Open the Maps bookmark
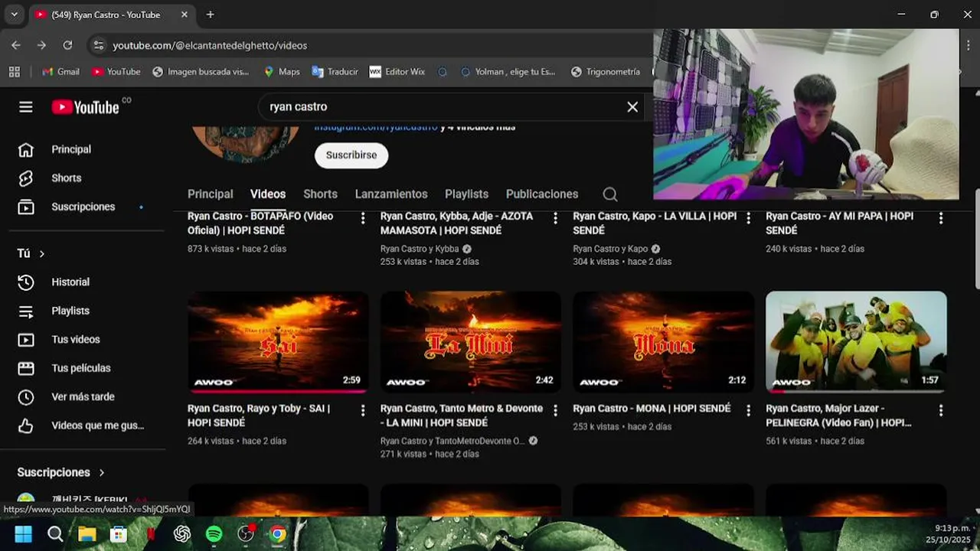This screenshot has width=980, height=551. click(281, 71)
